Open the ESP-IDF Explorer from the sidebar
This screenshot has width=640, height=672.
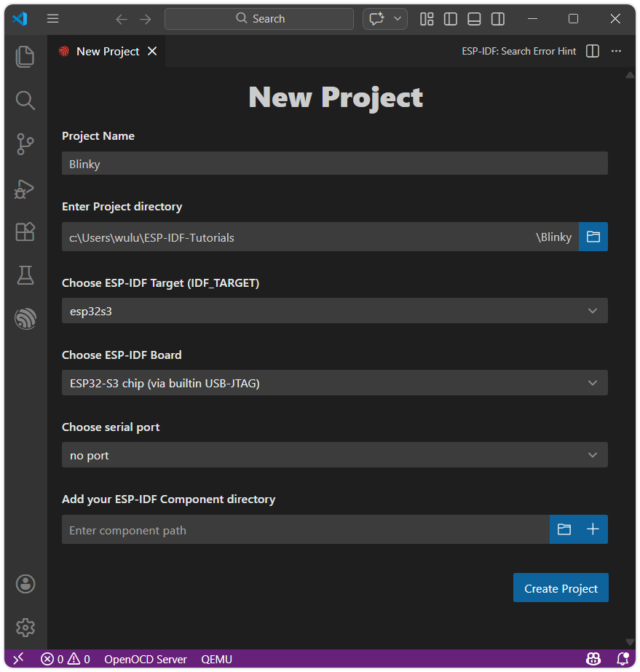pos(25,319)
